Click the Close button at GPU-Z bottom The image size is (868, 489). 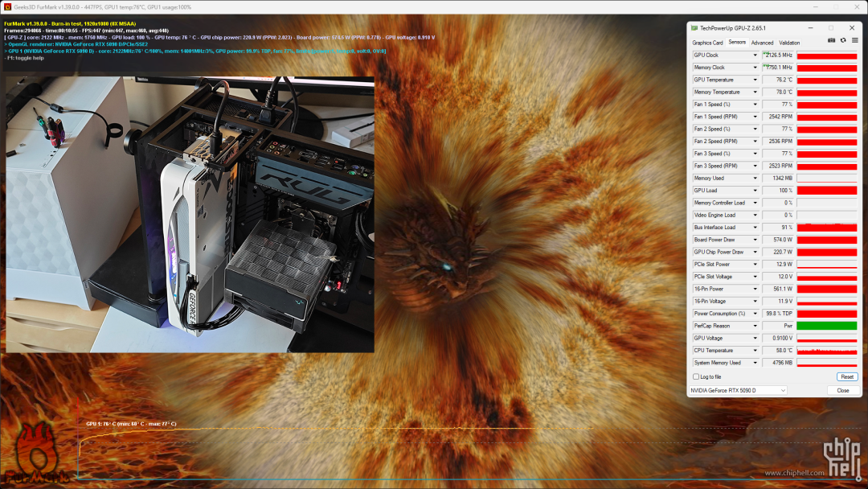pos(843,390)
